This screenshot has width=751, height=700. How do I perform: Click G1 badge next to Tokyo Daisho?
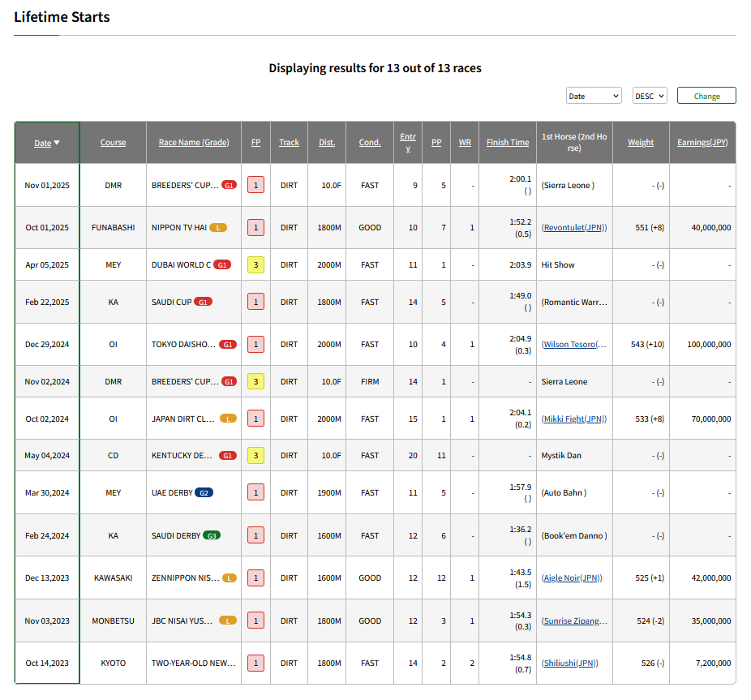click(228, 345)
